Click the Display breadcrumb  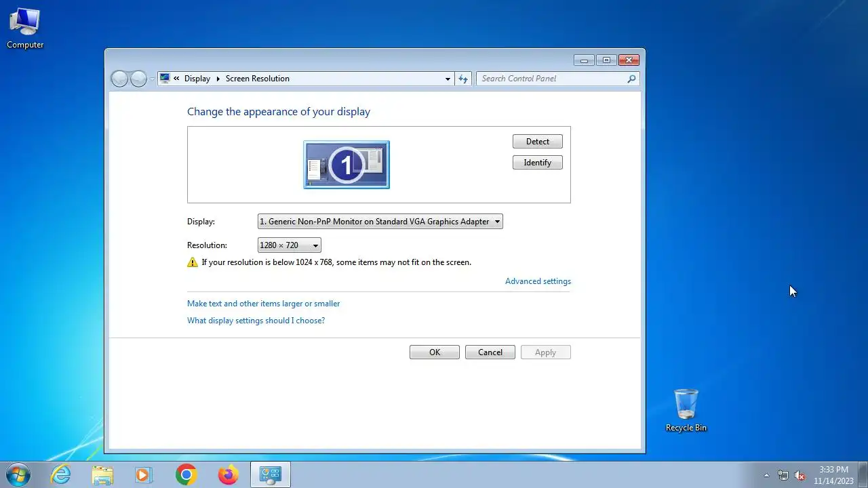point(197,79)
